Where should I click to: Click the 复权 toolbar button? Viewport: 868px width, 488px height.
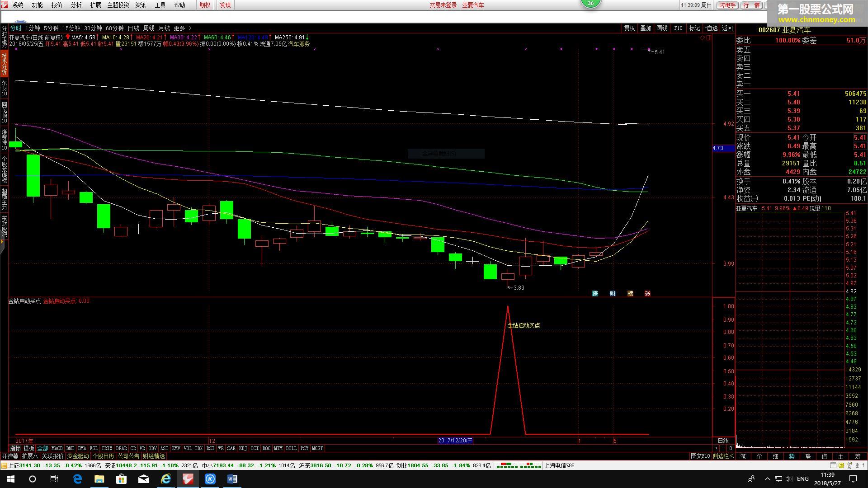click(x=629, y=28)
